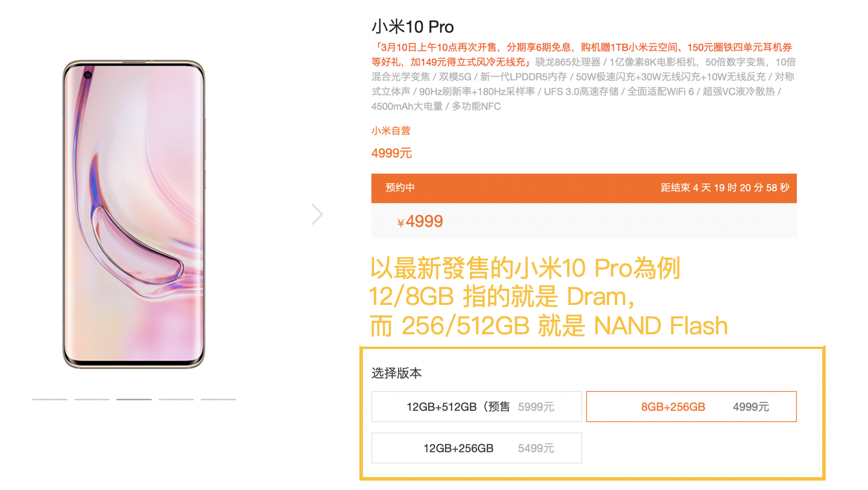Select the third active carousel indicator

coord(134,400)
